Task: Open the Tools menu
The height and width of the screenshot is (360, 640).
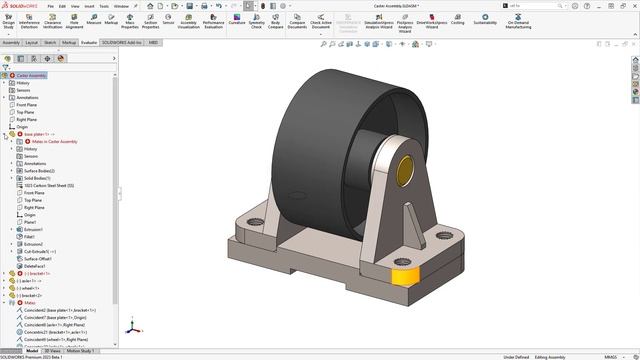Action: pyautogui.click(x=104, y=6)
